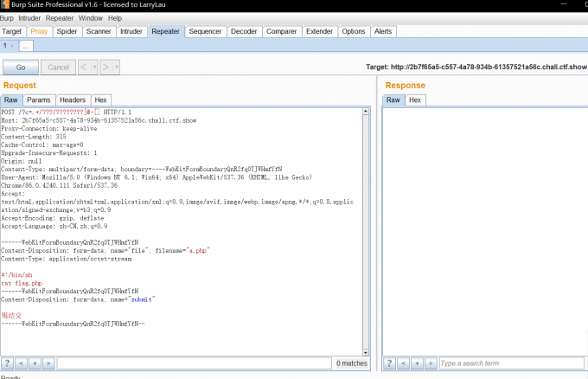Switch to the Intruder tool tab
Viewport: 588px width, 379px height.
(131, 31)
